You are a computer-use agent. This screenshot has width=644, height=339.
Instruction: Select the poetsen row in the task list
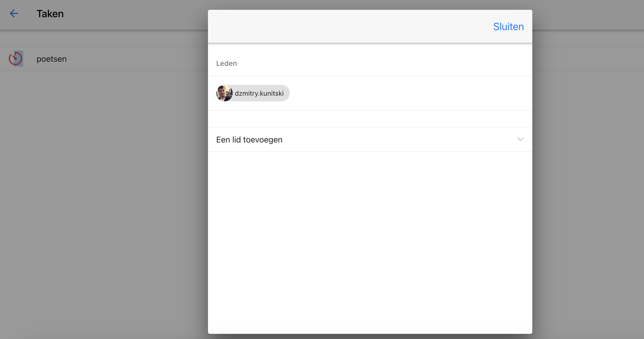click(103, 59)
